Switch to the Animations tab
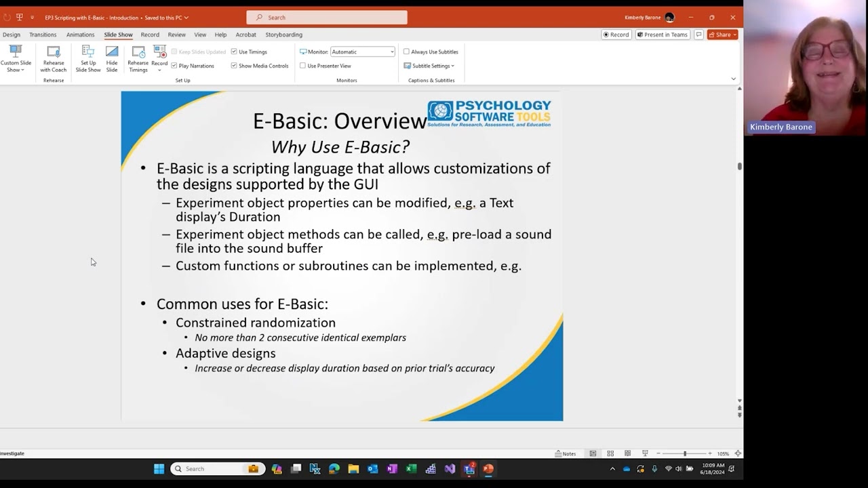Viewport: 868px width, 488px height. pos(80,35)
